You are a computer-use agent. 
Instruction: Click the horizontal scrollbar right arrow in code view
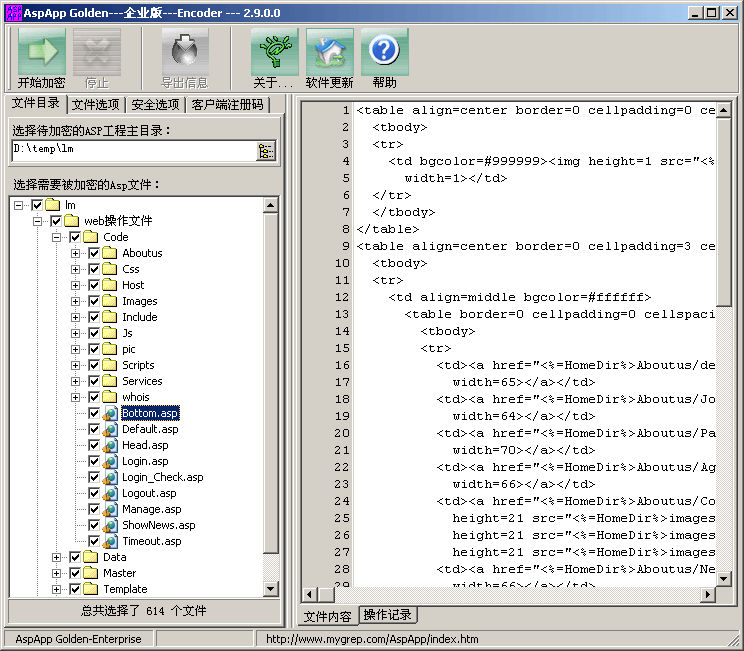(x=707, y=594)
